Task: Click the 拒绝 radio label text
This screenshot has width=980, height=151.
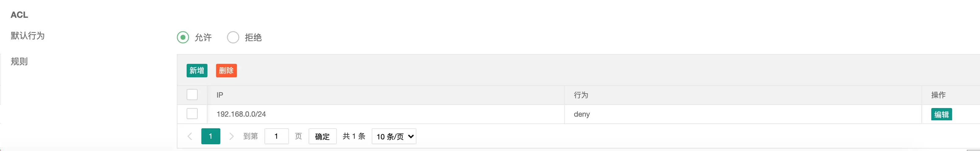Action: [253, 37]
